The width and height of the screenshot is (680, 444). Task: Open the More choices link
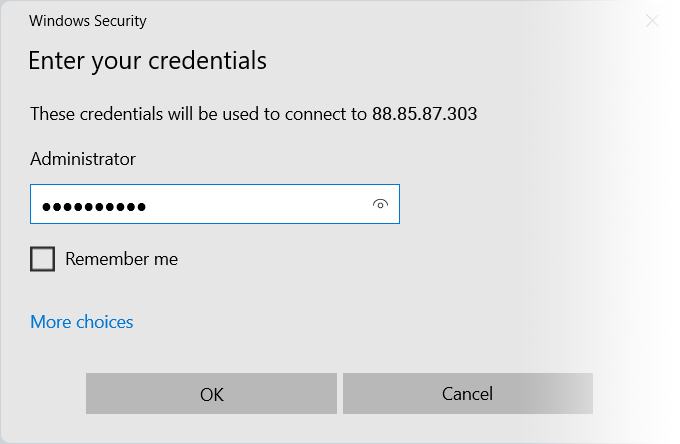[x=82, y=322]
